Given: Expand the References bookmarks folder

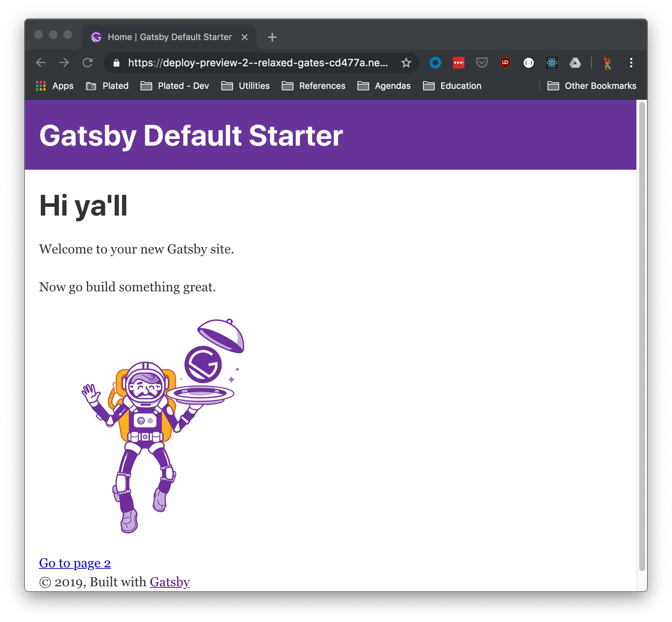Looking at the screenshot, I should (313, 86).
